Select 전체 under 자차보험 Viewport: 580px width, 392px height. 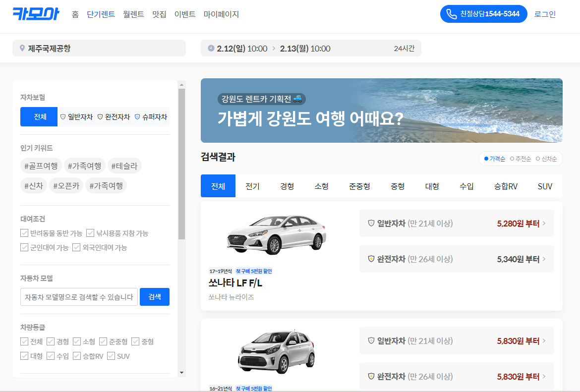click(39, 117)
